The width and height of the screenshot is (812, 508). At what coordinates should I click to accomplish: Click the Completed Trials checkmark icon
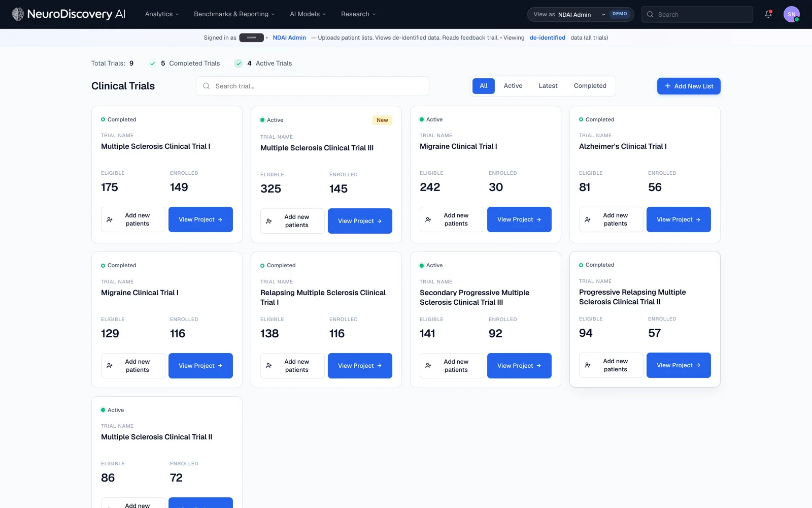pyautogui.click(x=152, y=63)
